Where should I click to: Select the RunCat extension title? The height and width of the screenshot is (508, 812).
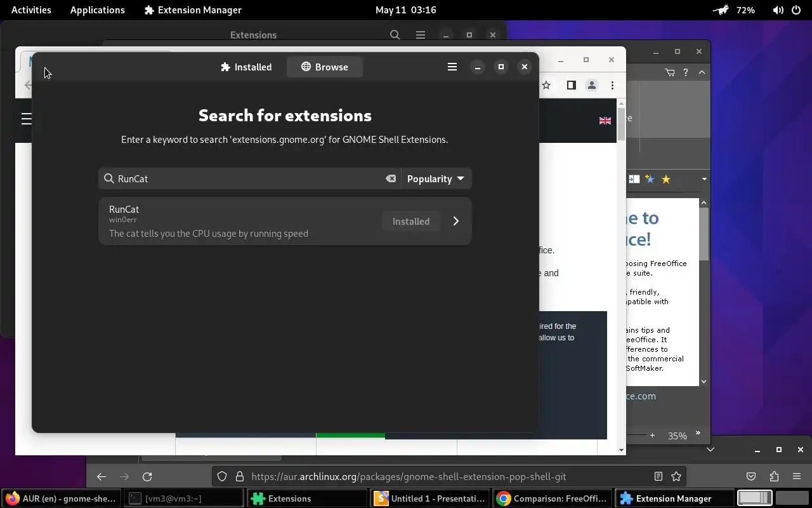(x=124, y=209)
